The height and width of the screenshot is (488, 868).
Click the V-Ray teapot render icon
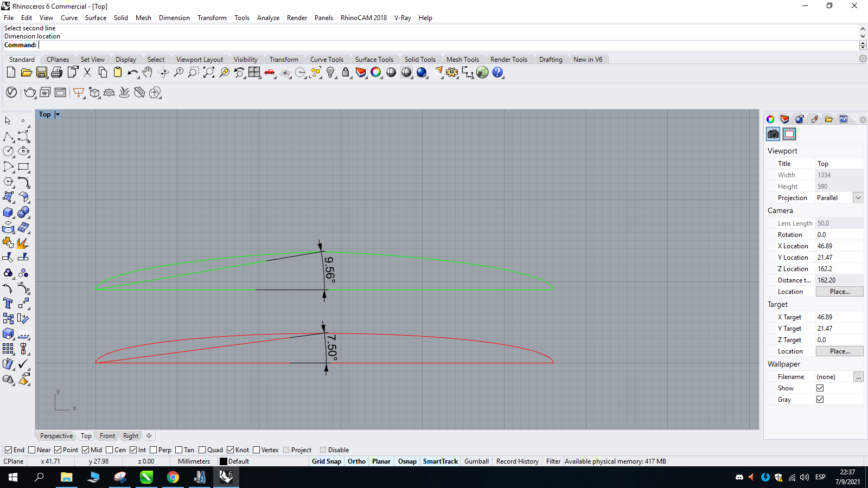pos(30,93)
